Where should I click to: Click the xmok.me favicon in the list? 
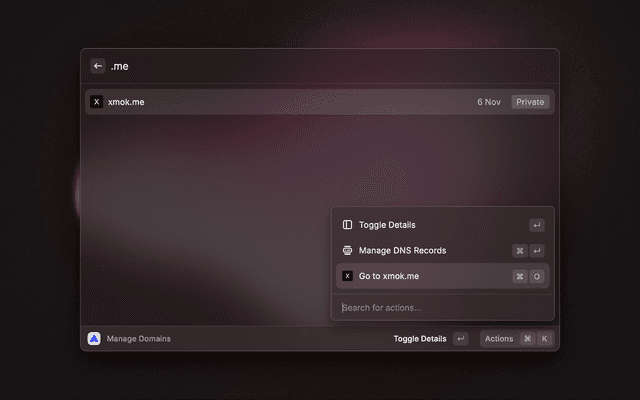[97, 102]
